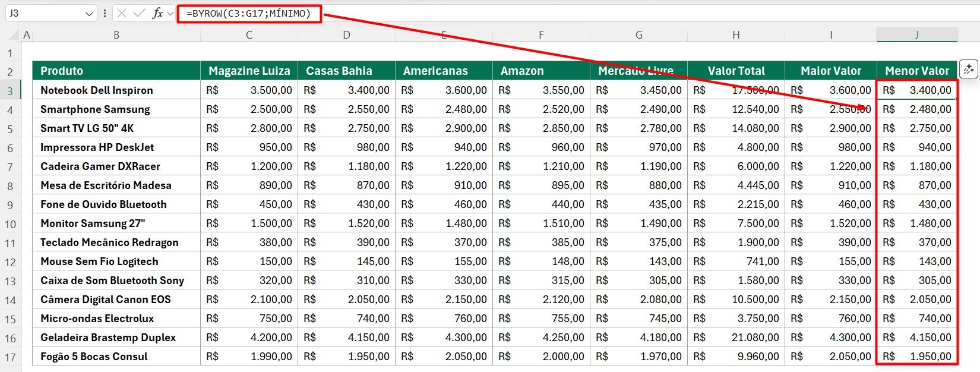Image resolution: width=980 pixels, height=372 pixels.
Task: Click Menor Valor 3.400,00 in cell J3
Action: [917, 90]
